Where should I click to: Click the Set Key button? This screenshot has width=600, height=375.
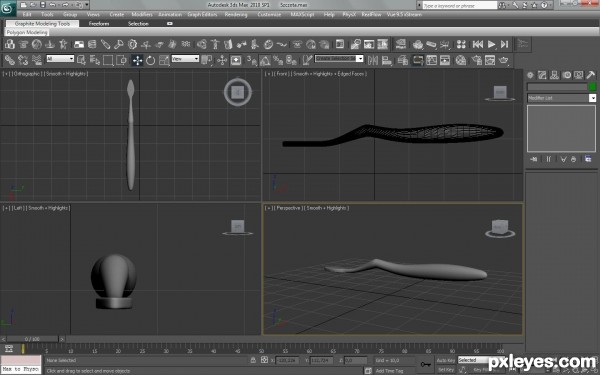446,370
